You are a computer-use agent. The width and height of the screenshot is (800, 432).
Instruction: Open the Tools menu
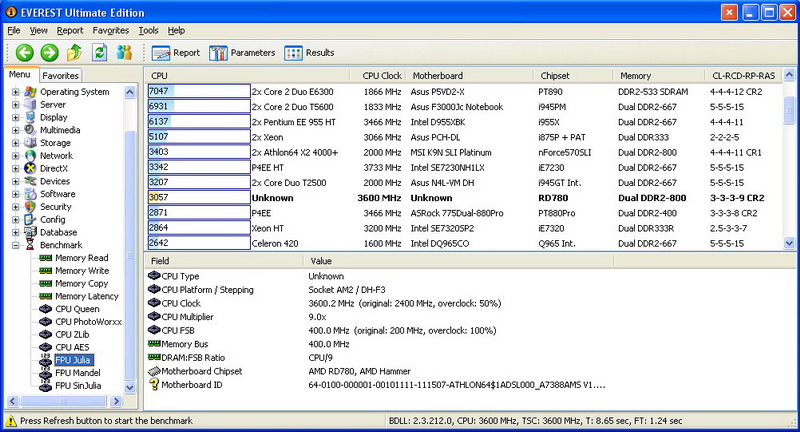(x=148, y=31)
